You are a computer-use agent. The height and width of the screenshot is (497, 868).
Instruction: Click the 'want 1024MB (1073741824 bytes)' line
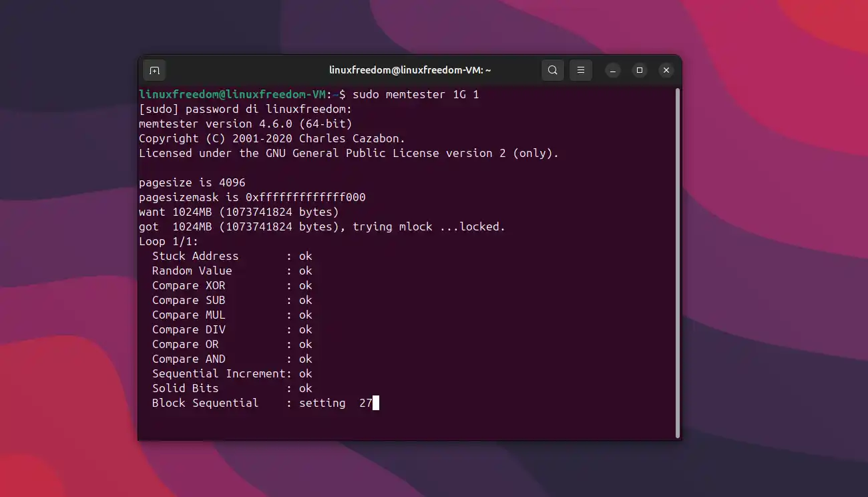click(x=239, y=212)
